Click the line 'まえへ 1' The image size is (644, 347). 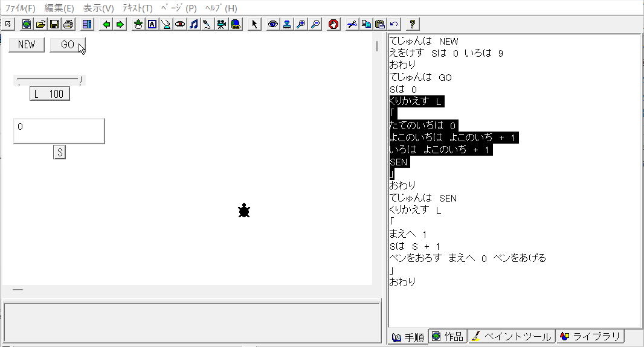click(408, 234)
